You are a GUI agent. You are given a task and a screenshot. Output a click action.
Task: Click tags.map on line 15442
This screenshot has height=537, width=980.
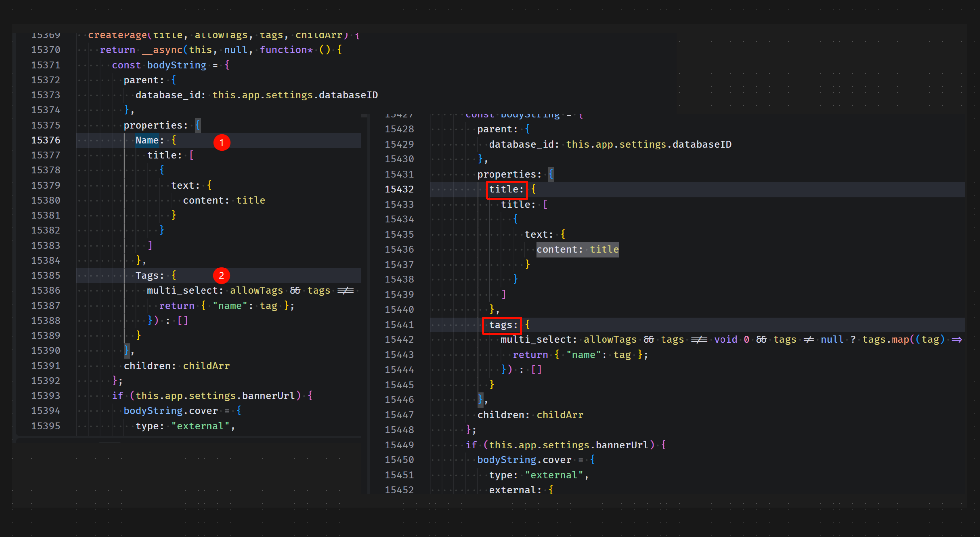coord(887,339)
